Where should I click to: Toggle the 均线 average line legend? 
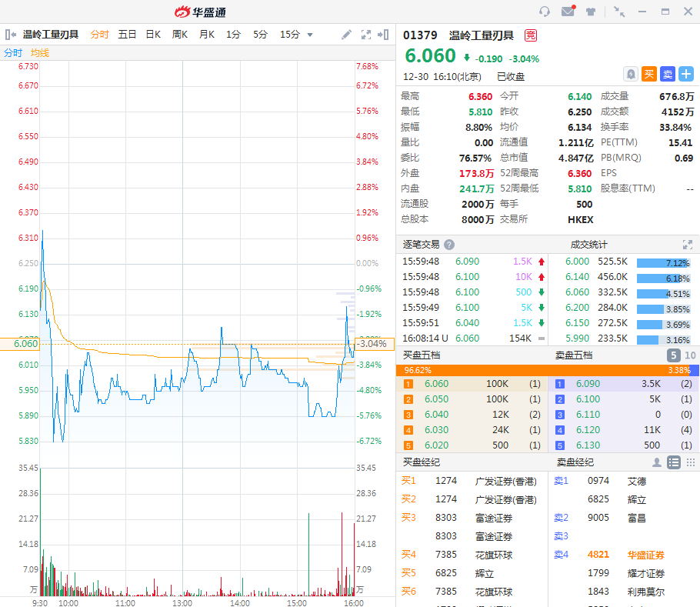(x=40, y=52)
